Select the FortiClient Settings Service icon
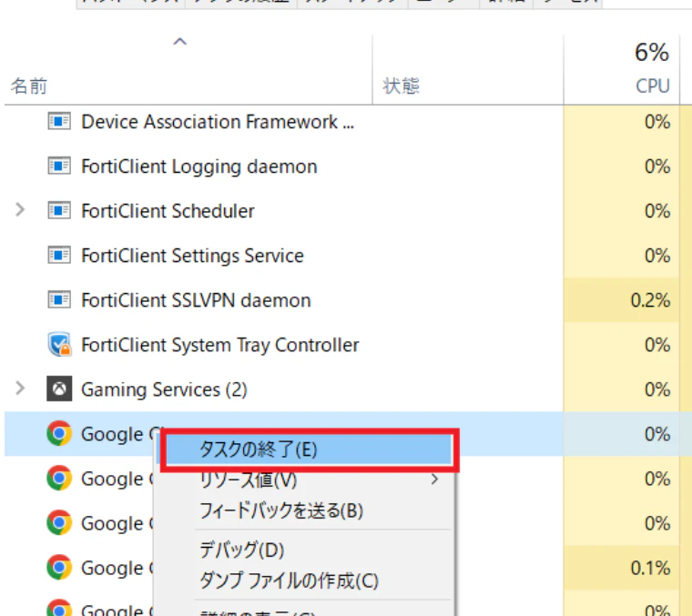Screen dimensions: 692x616 tap(59, 255)
